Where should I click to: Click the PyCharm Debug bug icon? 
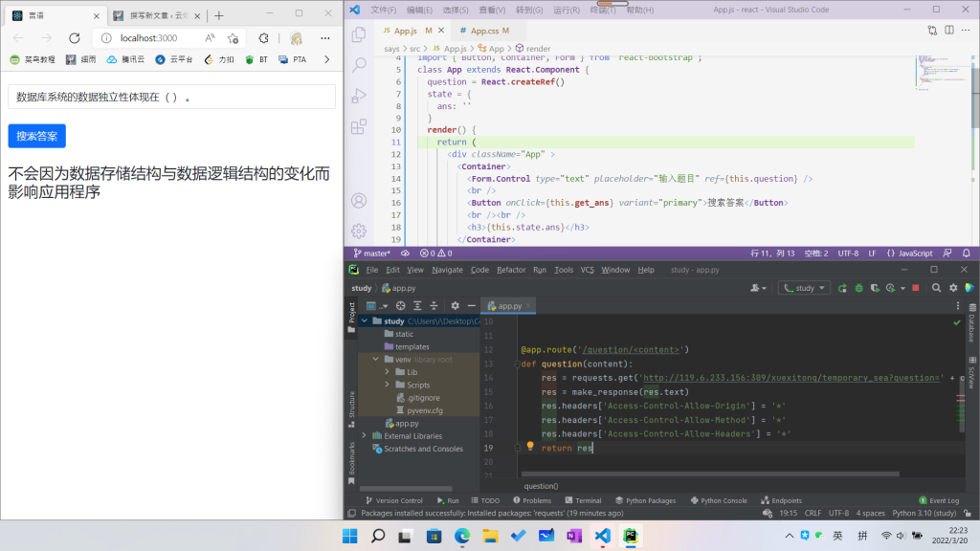pyautogui.click(x=858, y=288)
